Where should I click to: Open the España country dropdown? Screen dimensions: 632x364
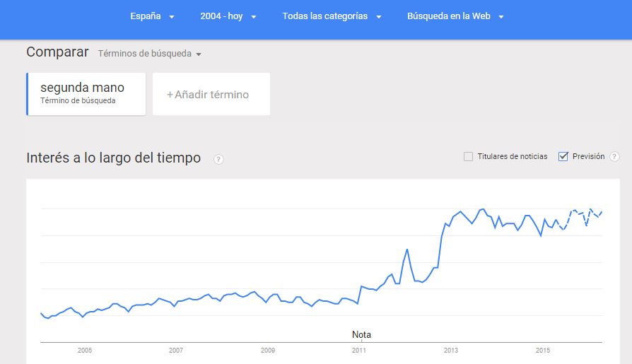[x=152, y=16]
